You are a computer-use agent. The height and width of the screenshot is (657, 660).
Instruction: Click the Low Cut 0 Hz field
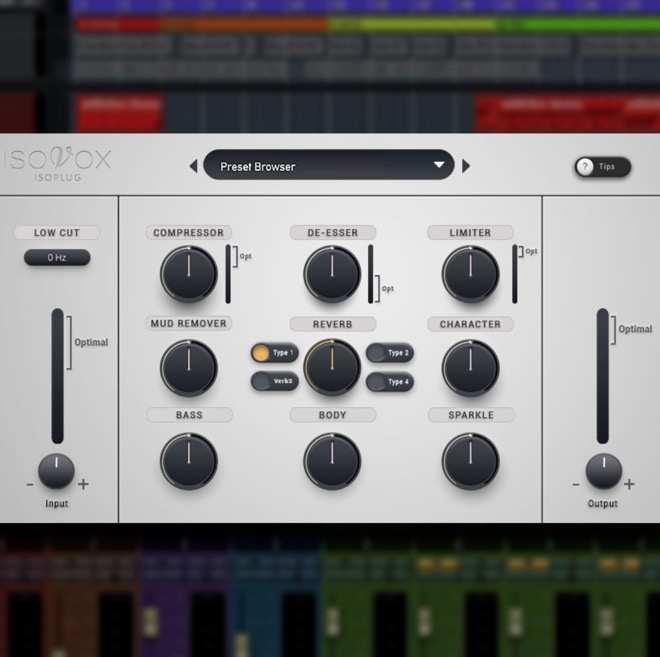click(x=57, y=258)
